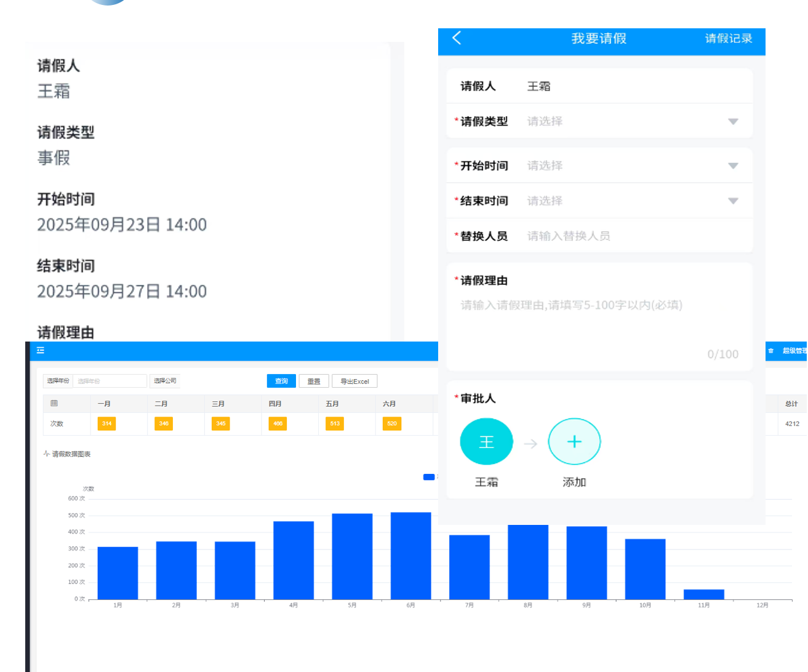This screenshot has height=672, width=808.
Task: Expand the 请假类型 dropdown arrow
Action: pos(733,122)
